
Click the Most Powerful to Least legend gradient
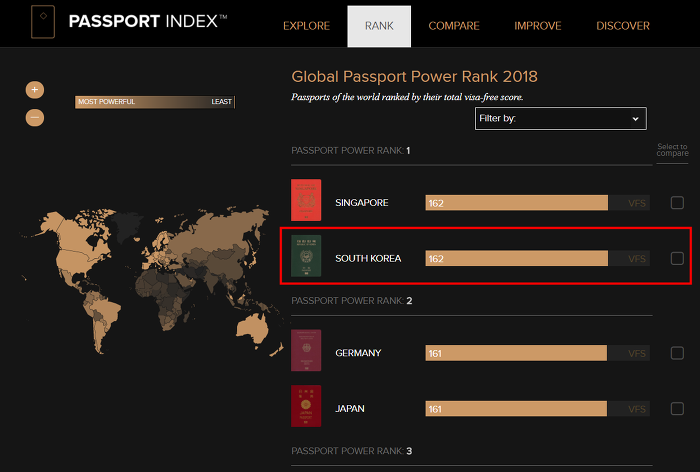[154, 102]
